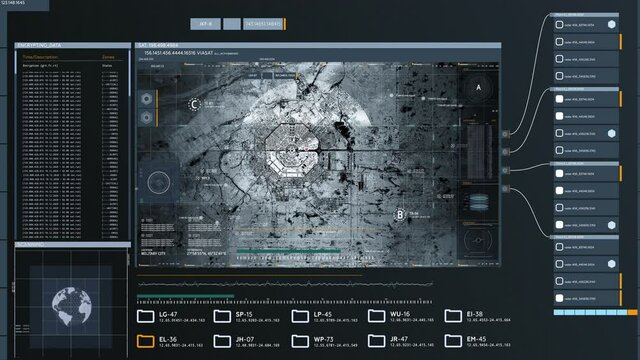
Task: Open the EI-38 folder
Action: (x=453, y=316)
